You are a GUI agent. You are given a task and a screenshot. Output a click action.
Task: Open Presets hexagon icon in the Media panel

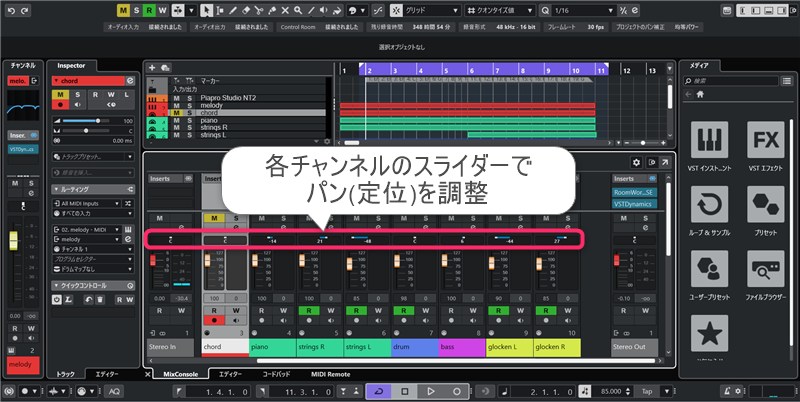[x=766, y=204]
